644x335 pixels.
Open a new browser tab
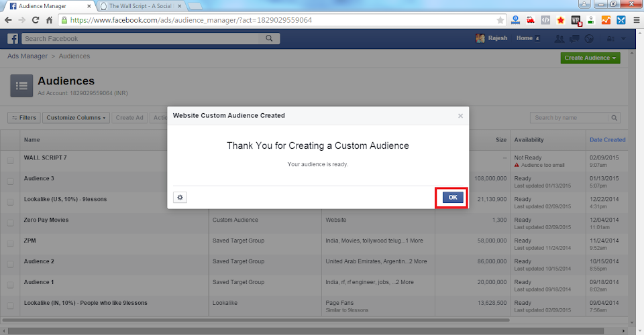[x=195, y=6]
